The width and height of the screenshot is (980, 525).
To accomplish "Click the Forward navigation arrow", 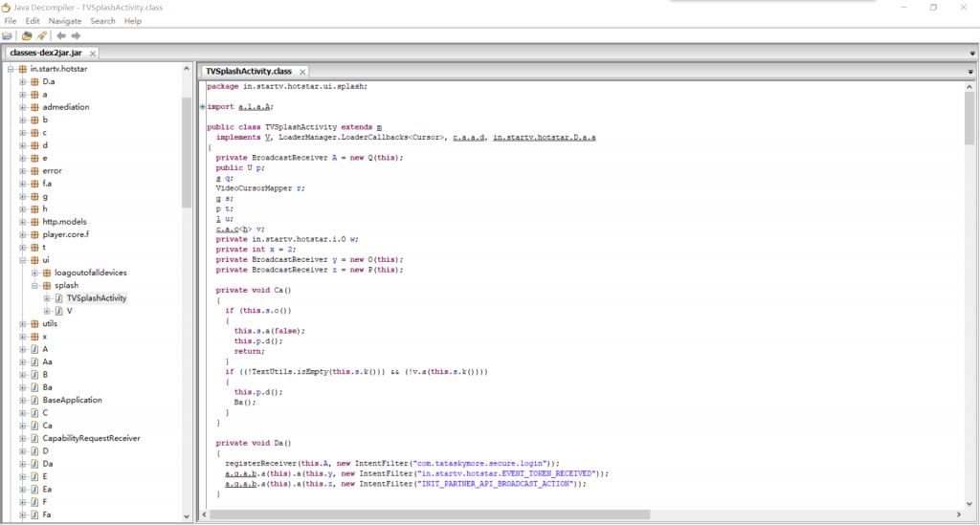I will click(x=76, y=36).
